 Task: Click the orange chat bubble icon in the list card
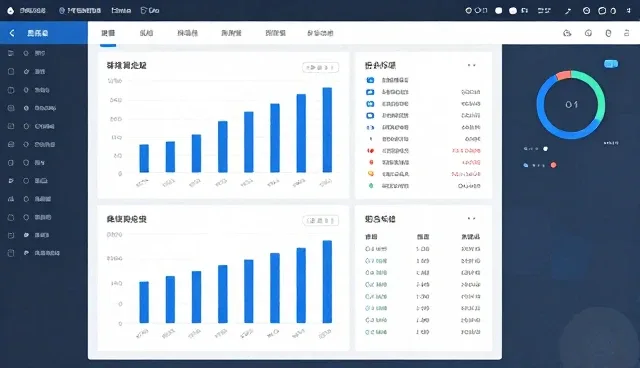(x=371, y=174)
